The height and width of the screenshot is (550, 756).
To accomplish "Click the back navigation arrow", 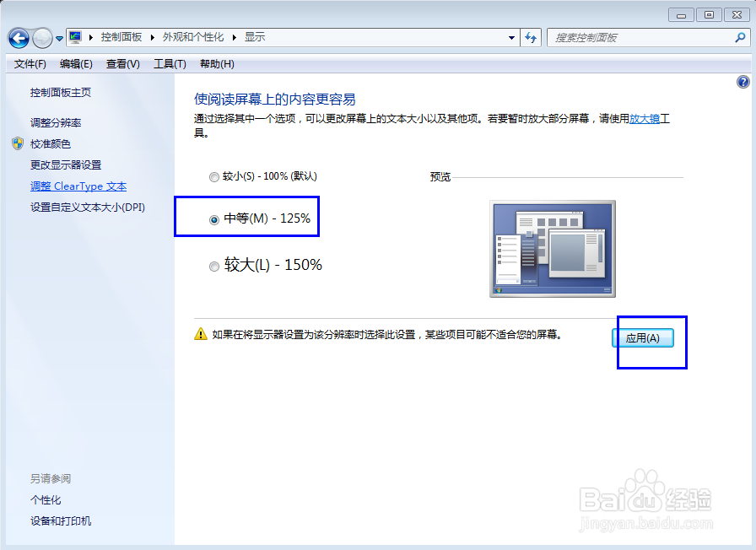I will coord(19,37).
